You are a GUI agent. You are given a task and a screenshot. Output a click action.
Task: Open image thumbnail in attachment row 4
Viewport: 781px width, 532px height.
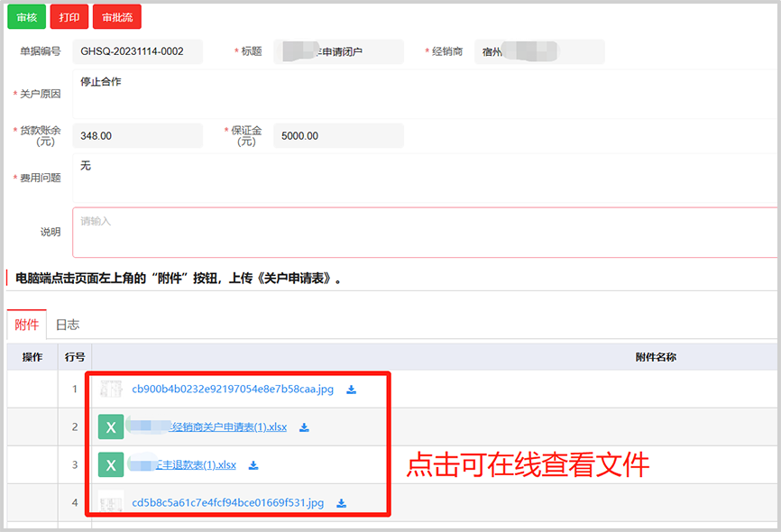click(x=111, y=503)
